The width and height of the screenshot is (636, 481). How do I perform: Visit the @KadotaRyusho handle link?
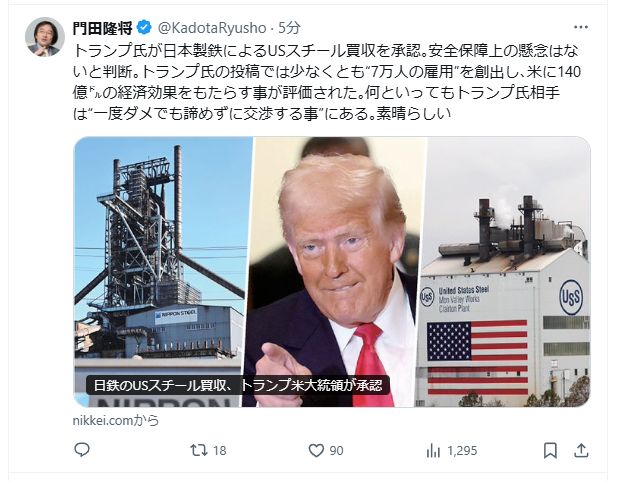click(x=212, y=28)
